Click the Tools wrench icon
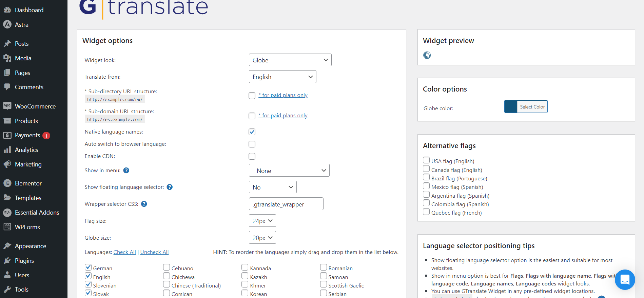This screenshot has height=298, width=644. coord(7,289)
